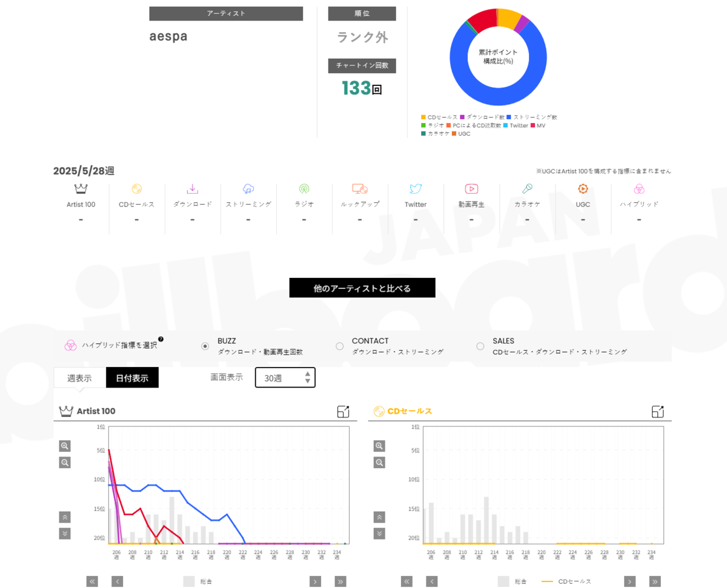Click the MV red legend swatch

click(x=533, y=125)
